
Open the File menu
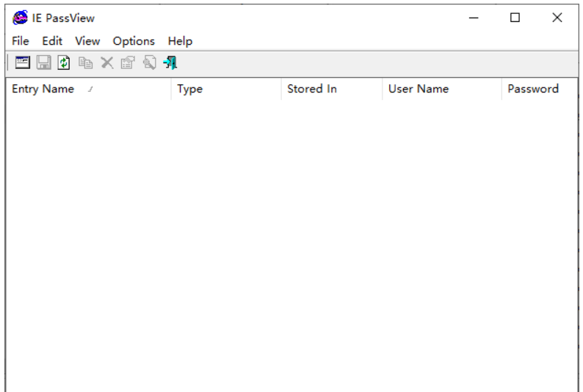tap(21, 41)
